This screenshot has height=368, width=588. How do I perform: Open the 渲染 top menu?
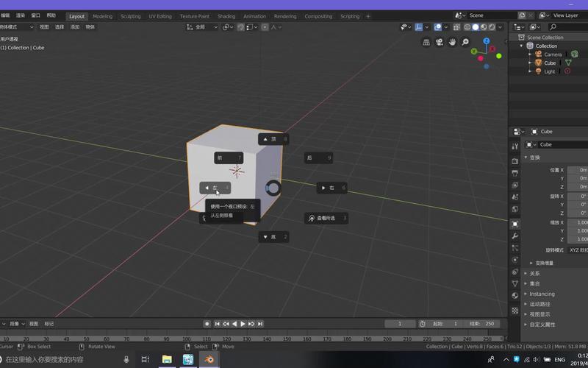21,15
